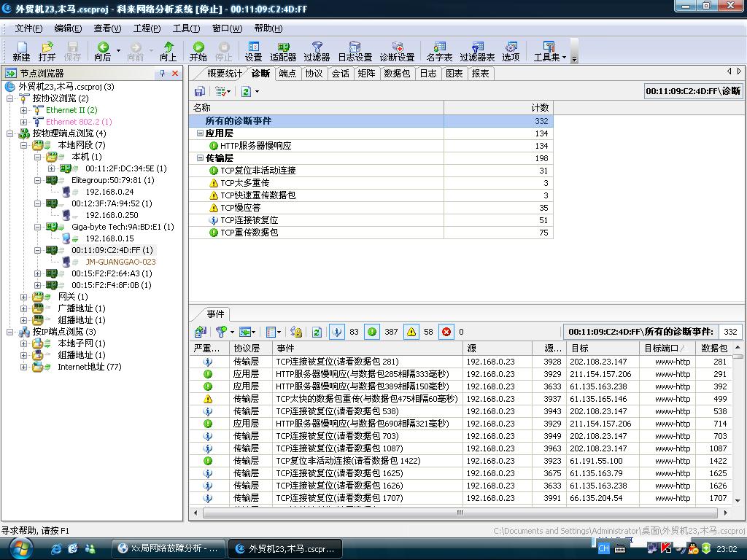
Task: Select the TCP连接被复位 diagnosis row
Action: pyautogui.click(x=249, y=220)
